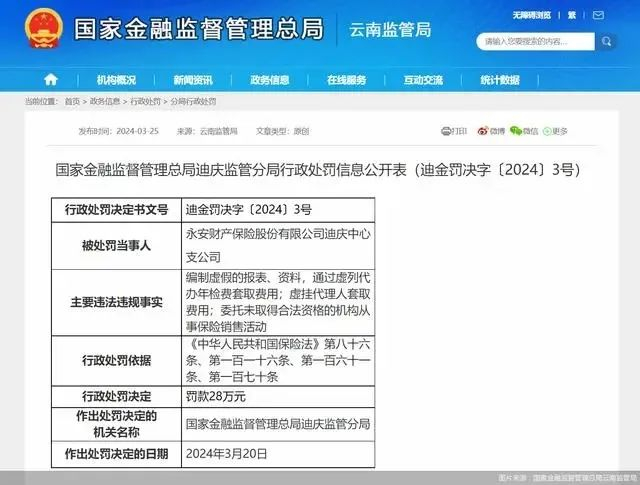The image size is (640, 485).
Task: Click the cell citing 中华人民共和国保险法
Action: click(278, 360)
